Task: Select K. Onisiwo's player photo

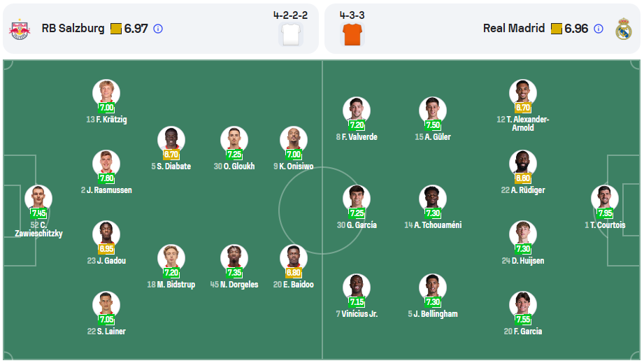Action: (294, 139)
